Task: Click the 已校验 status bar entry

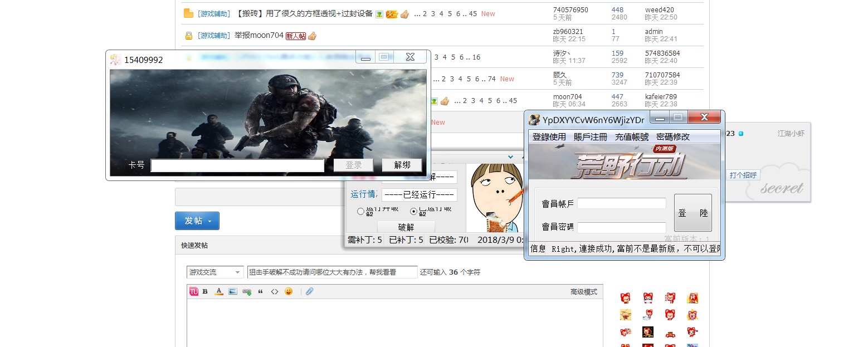Action: [x=449, y=240]
